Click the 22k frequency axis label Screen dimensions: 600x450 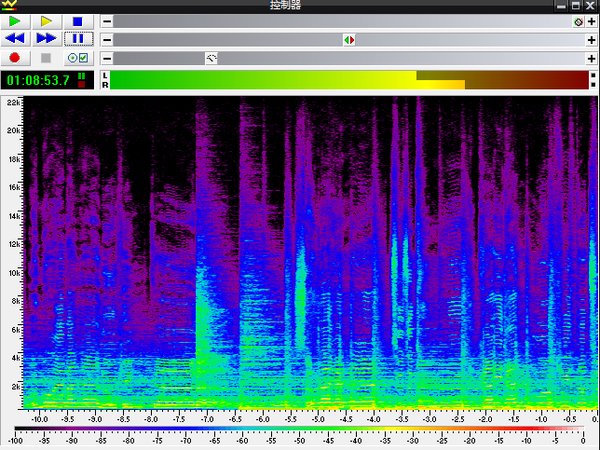(13, 103)
